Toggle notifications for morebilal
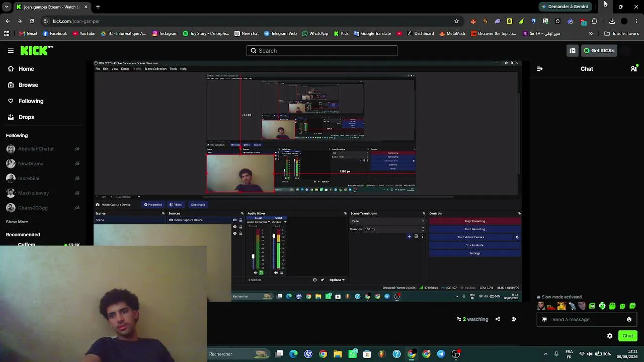The image size is (644, 362). 77,178
